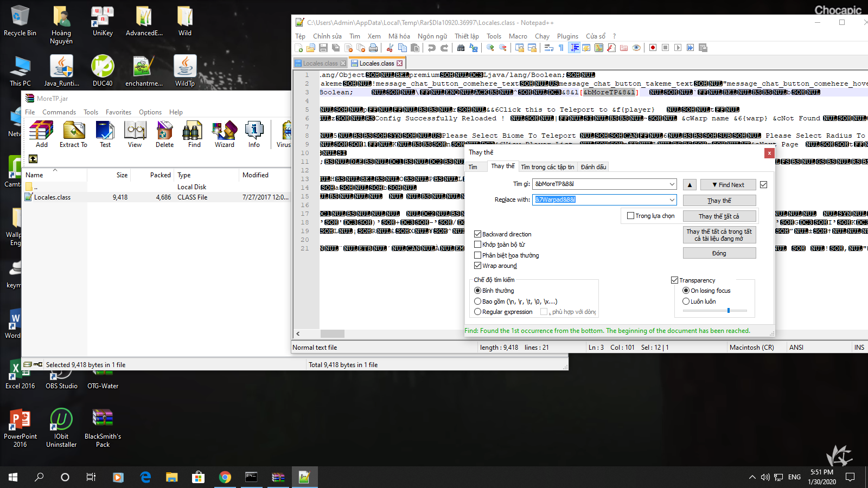Expand the 'Tìm gì' search history dropdown
The width and height of the screenshot is (868, 488).
point(672,184)
